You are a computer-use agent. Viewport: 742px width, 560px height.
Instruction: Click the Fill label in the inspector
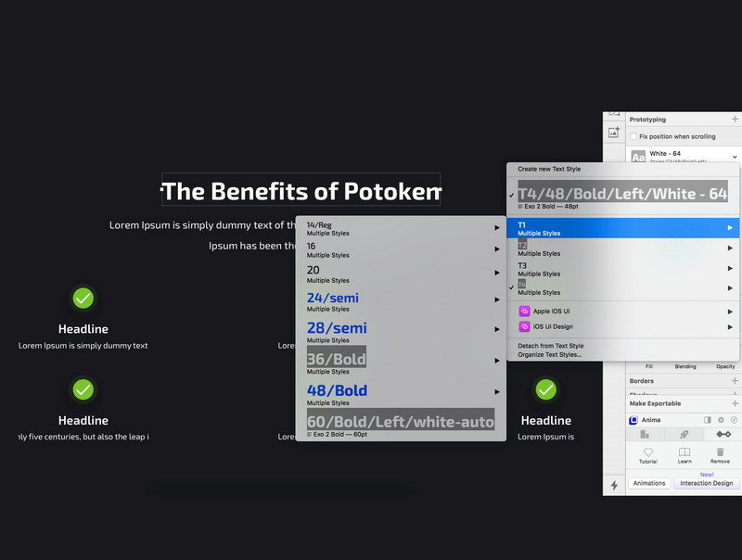tap(648, 366)
